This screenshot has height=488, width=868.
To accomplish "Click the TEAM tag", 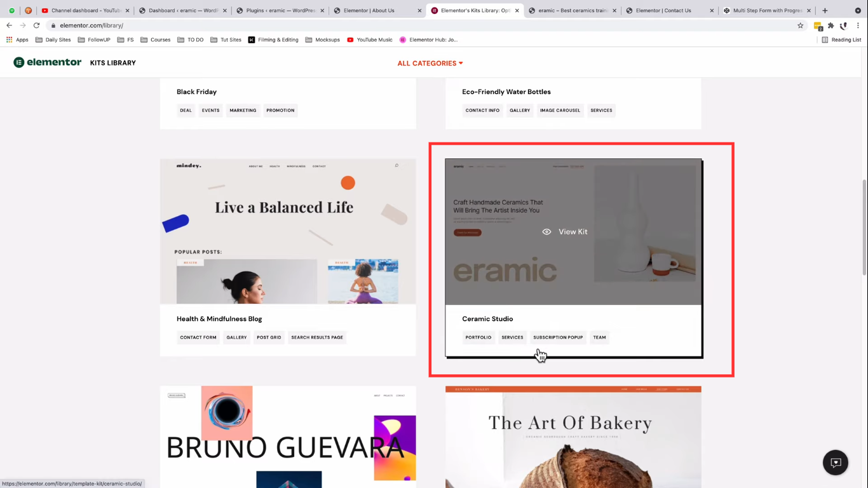I will click(599, 337).
